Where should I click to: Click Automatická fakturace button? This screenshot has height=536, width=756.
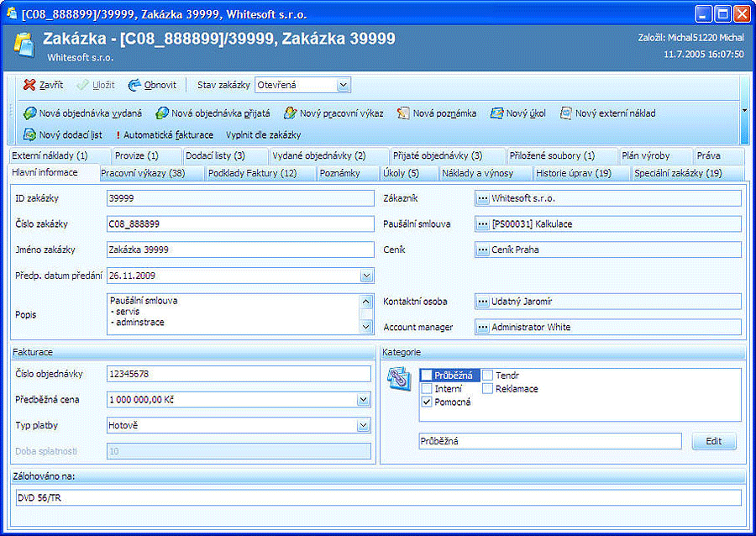tap(165, 134)
